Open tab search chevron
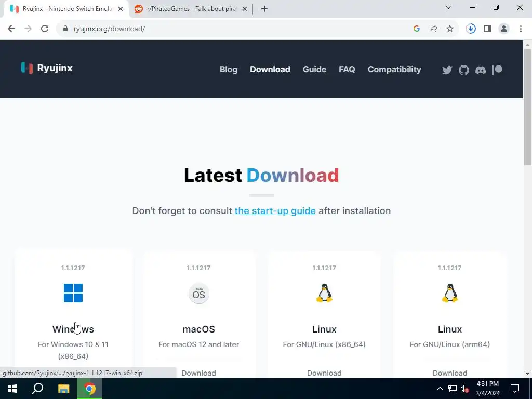Viewport: 532px width, 399px height. pyautogui.click(x=448, y=7)
